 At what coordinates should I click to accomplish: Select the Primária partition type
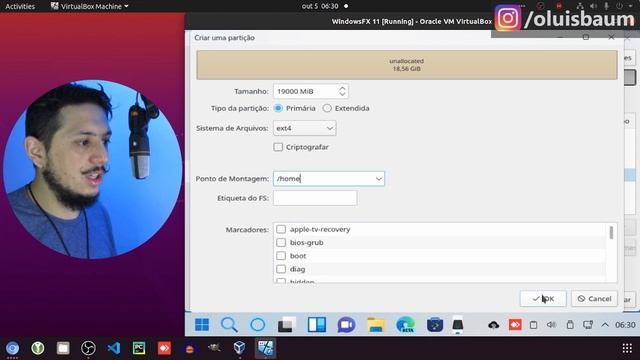coord(278,108)
